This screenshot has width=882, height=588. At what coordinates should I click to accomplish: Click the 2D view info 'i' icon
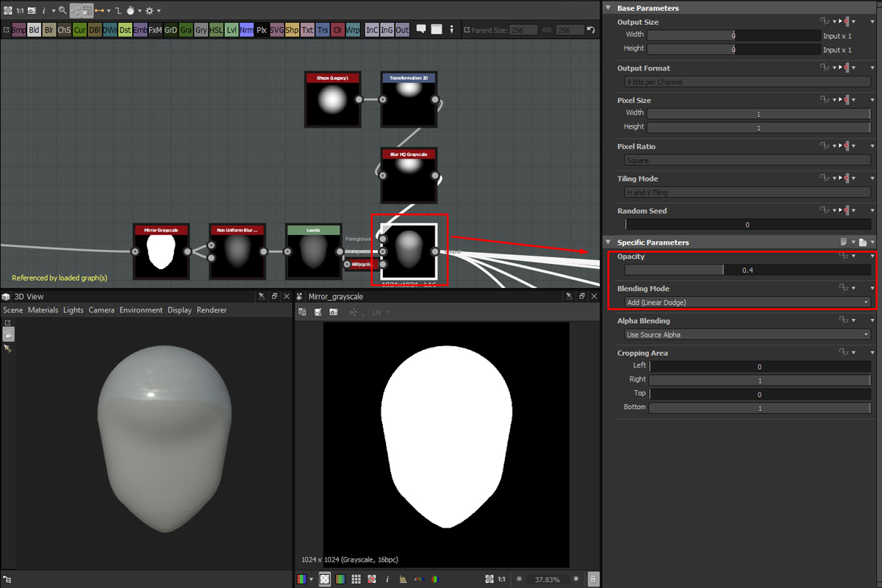pos(387,579)
